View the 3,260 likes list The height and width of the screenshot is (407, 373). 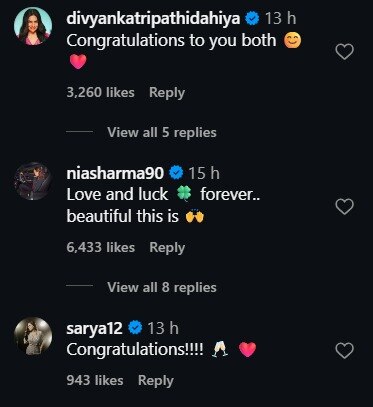100,92
